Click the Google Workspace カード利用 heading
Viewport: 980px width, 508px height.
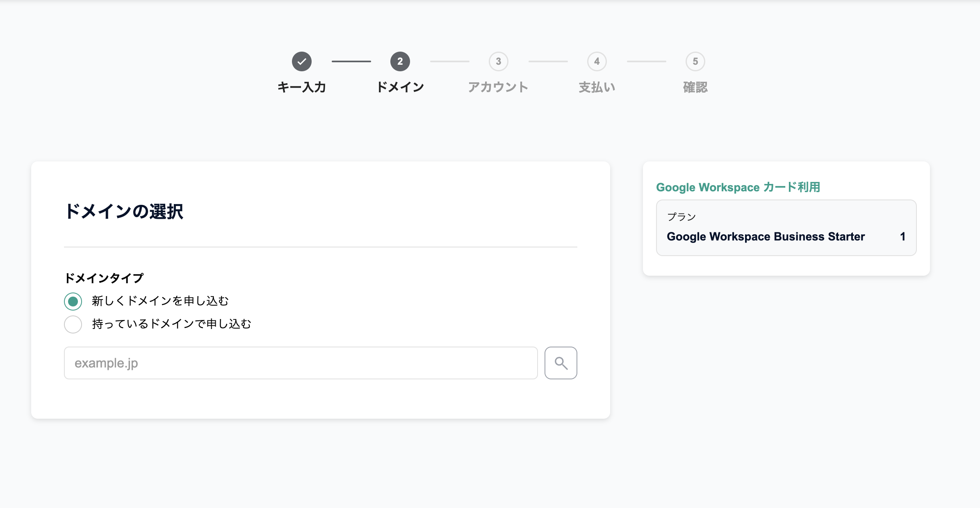point(738,187)
